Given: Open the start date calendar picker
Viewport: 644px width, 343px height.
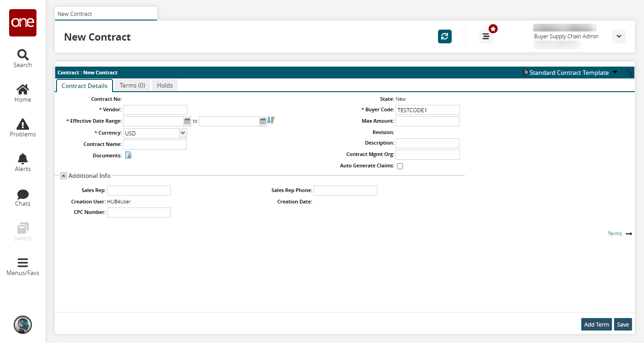Looking at the screenshot, I should click(x=187, y=121).
